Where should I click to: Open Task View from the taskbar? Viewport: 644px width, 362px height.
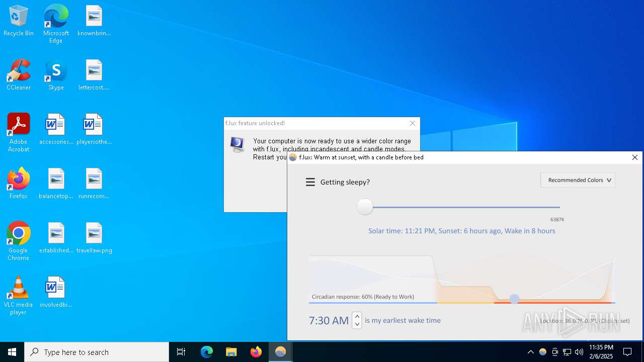pyautogui.click(x=181, y=352)
